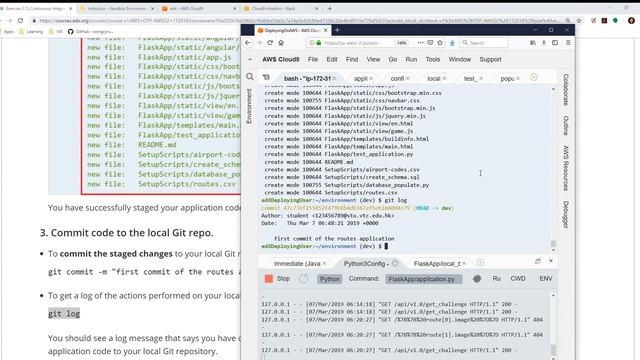Image resolution: width=640 pixels, height=360 pixels.
Task: Click the debugger bug icon in run toolbar
Action: coord(477,278)
